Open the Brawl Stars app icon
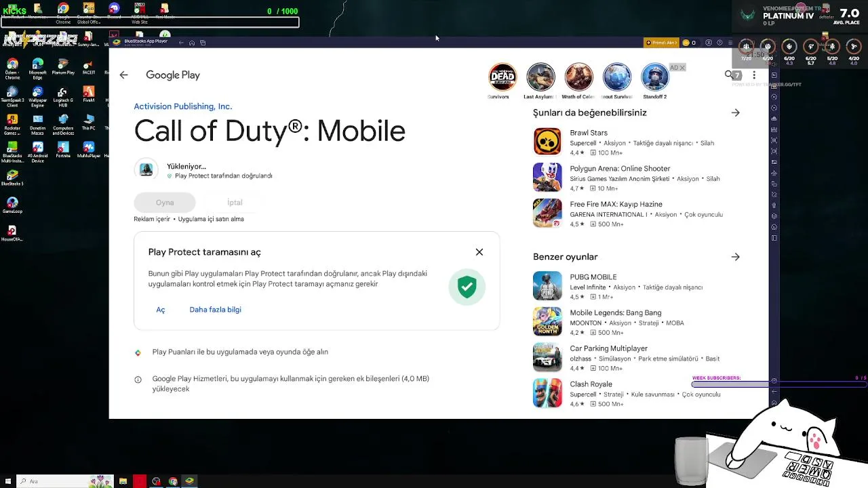The width and height of the screenshot is (868, 488). 547,142
